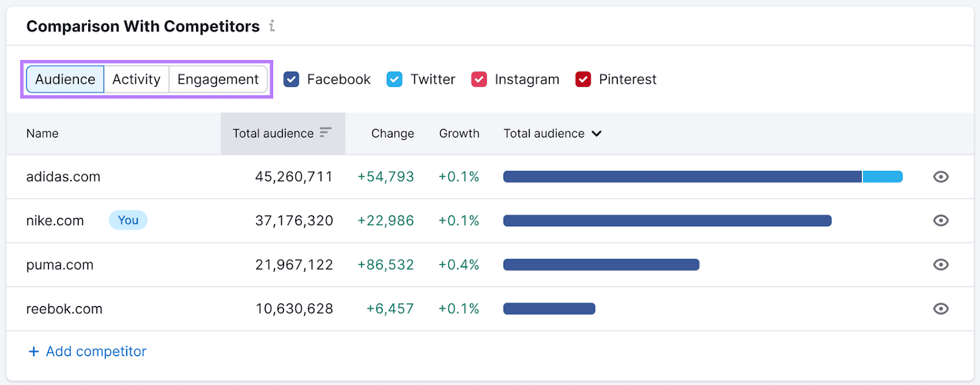Toggle the Pinterest checkbox off
The height and width of the screenshot is (385, 980).
[583, 80]
